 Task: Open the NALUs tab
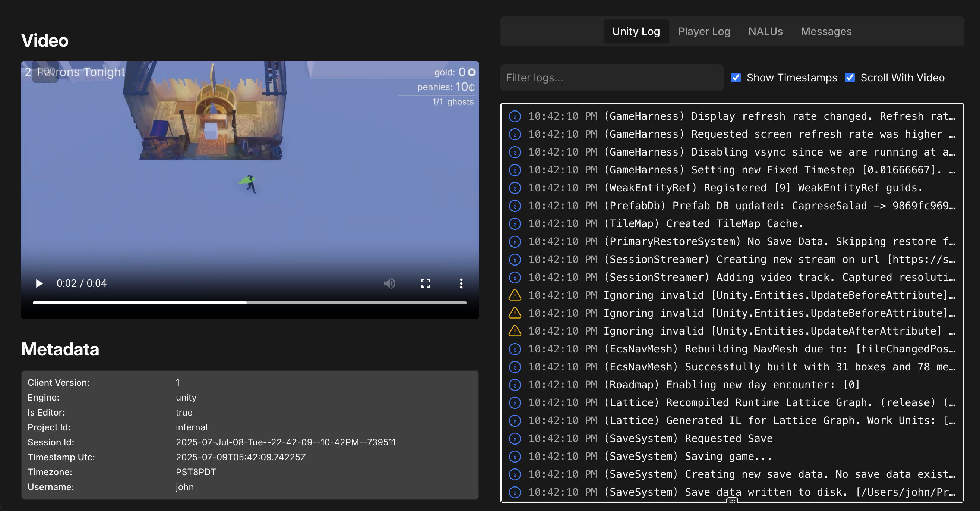766,31
